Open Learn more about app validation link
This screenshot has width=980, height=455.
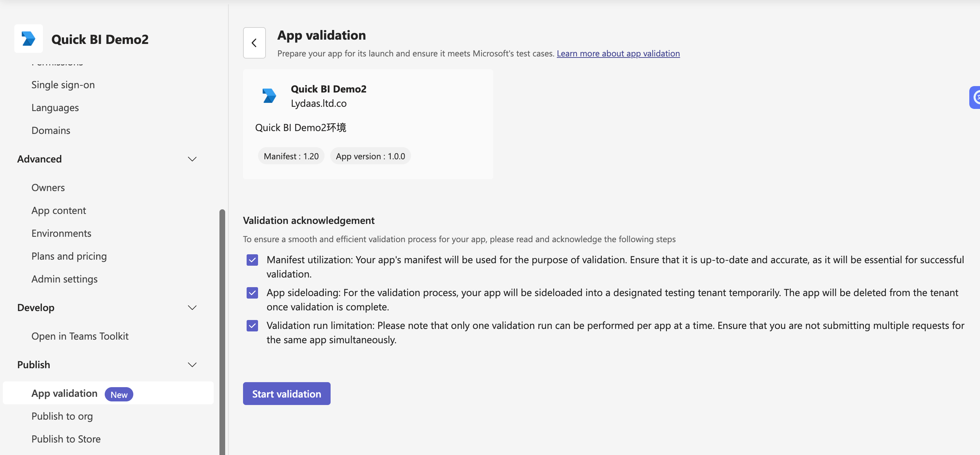click(x=618, y=53)
